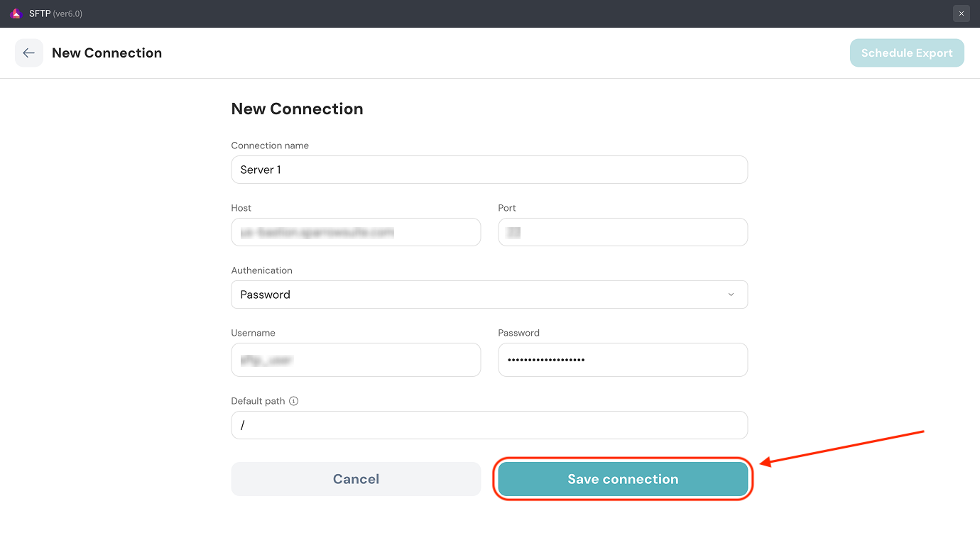980x550 pixels.
Task: Click the SFTP (ver6.0) title text
Action: point(55,13)
